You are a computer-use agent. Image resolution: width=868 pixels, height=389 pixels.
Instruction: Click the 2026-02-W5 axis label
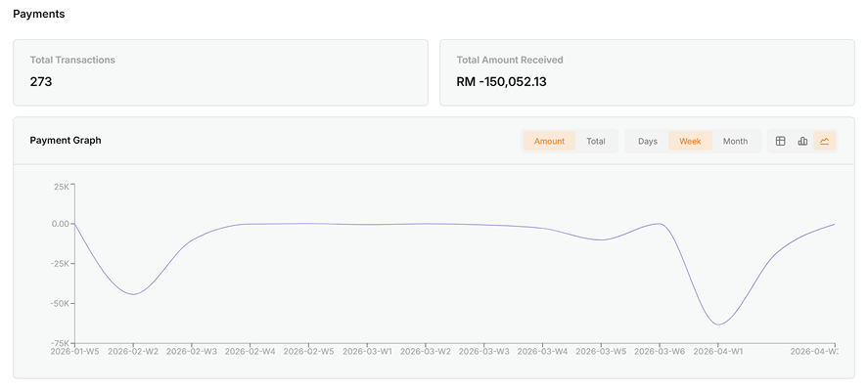pos(308,351)
